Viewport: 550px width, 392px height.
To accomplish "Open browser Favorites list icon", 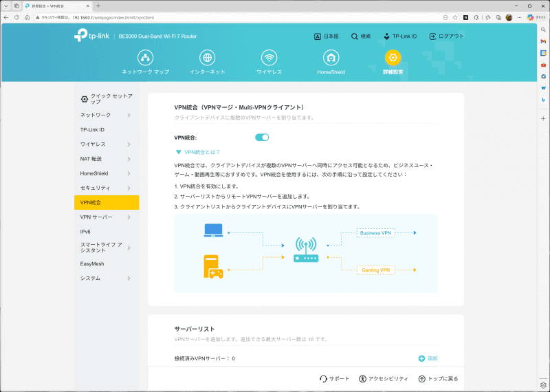I will [x=488, y=18].
